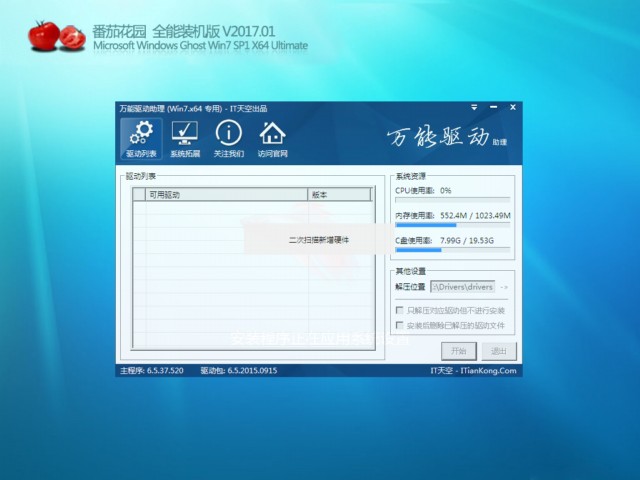
Task: Click the 解压位置 path field
Action: click(x=463, y=288)
